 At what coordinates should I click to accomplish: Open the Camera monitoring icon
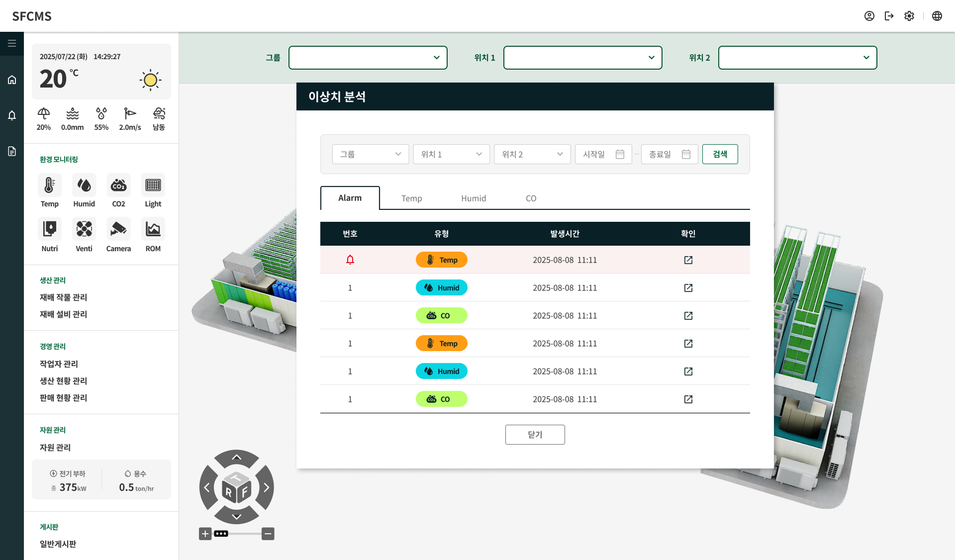pyautogui.click(x=118, y=229)
